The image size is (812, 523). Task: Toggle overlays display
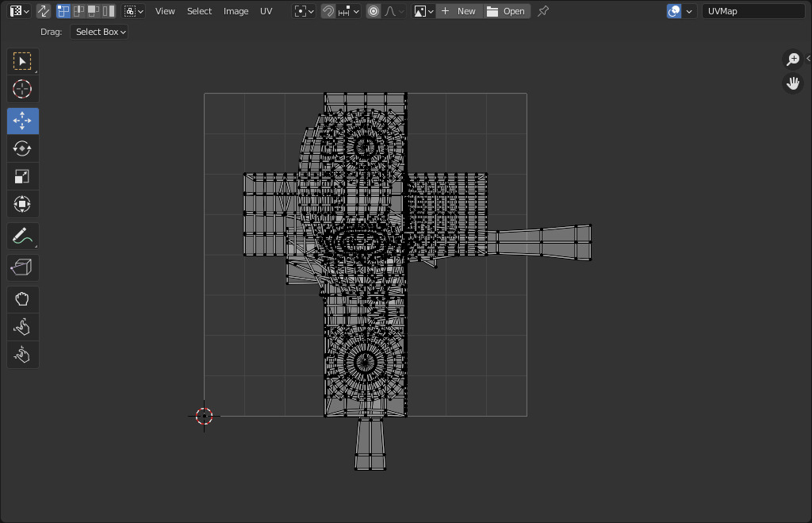[674, 11]
